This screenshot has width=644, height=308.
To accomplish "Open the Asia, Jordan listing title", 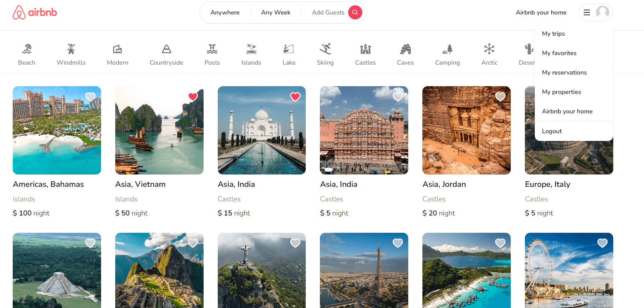I will (x=444, y=184).
